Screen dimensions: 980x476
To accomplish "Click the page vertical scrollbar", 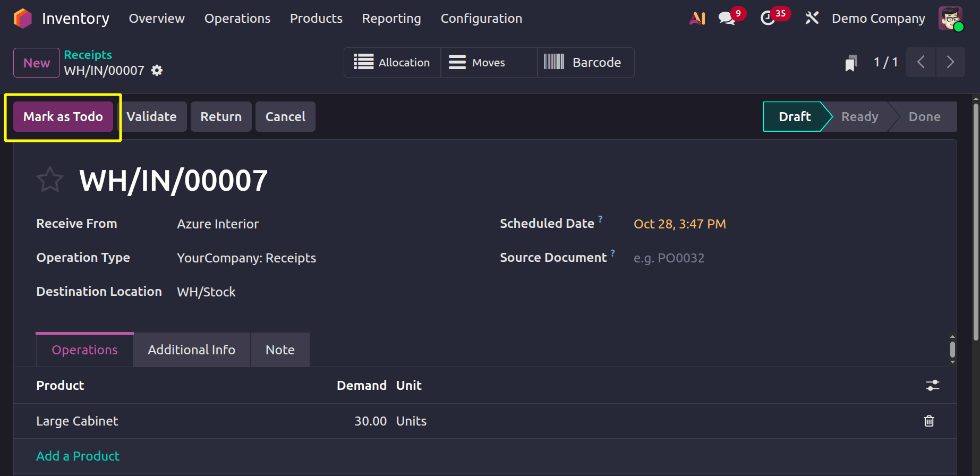I will [976, 222].
